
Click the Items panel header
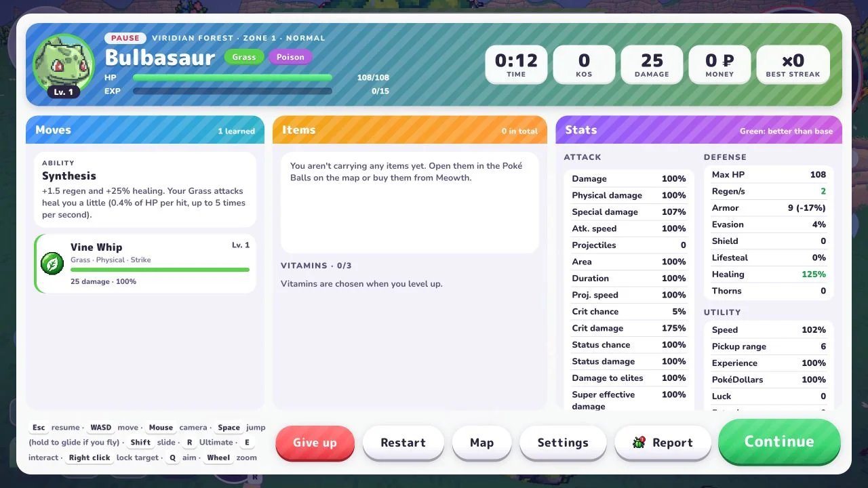coord(410,130)
